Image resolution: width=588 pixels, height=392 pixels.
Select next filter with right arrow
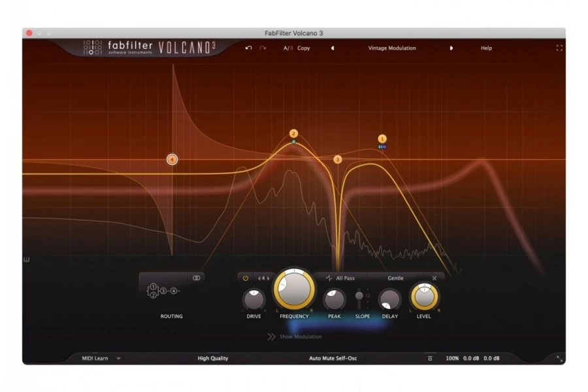pyautogui.click(x=268, y=278)
